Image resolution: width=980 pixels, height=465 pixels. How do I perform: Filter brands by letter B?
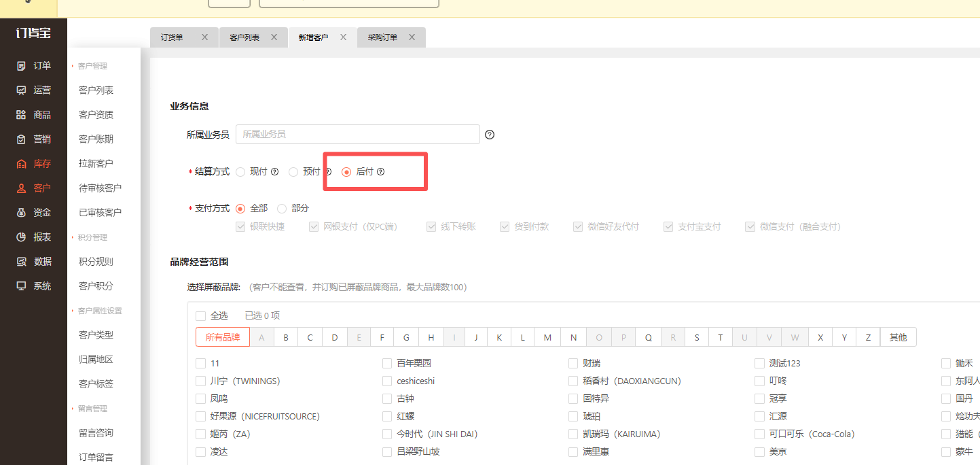[x=286, y=337]
